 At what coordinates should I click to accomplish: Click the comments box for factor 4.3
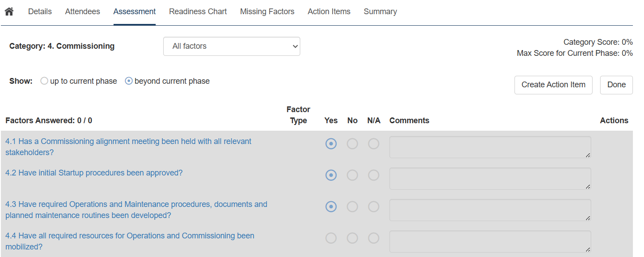point(490,210)
